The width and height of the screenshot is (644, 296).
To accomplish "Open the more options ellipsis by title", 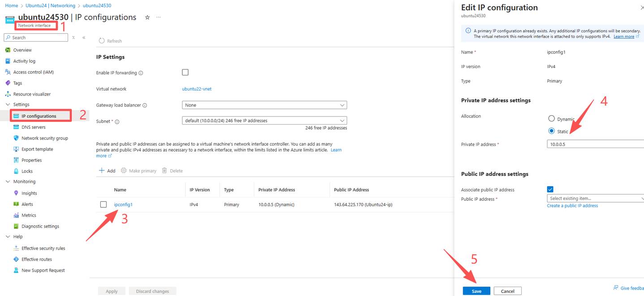I will (158, 17).
